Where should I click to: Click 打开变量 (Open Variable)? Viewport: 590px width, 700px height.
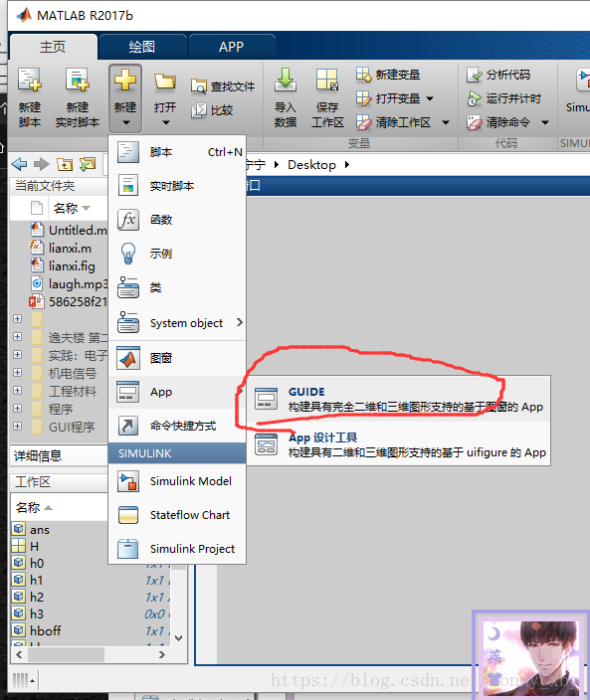pyautogui.click(x=388, y=98)
